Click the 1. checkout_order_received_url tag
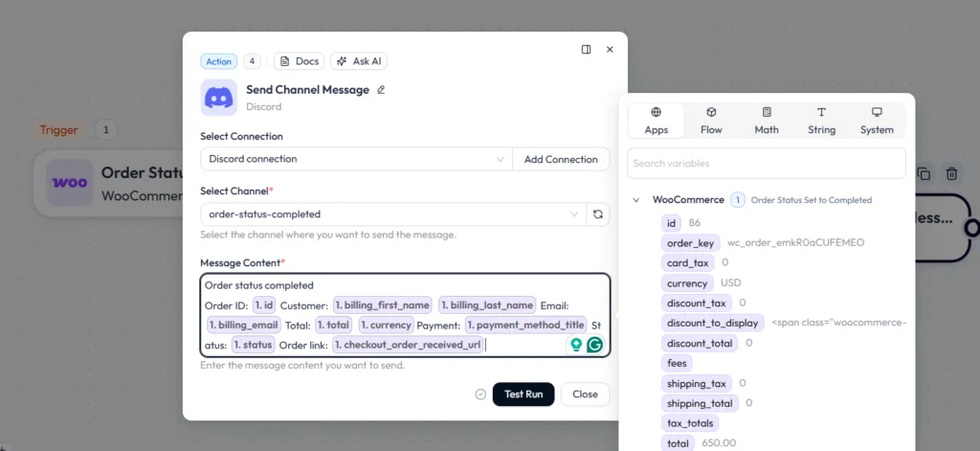980x451 pixels. coord(408,345)
